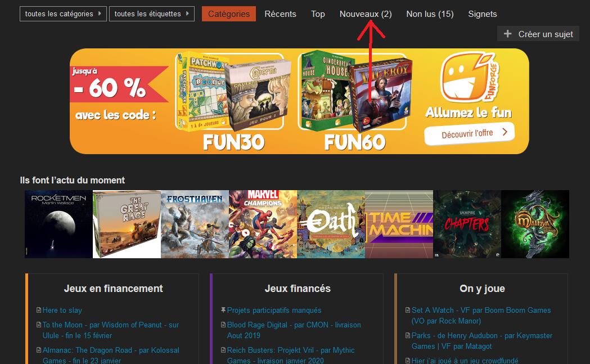The image size is (590, 364).
Task: Select the Catégories tab
Action: (x=229, y=14)
